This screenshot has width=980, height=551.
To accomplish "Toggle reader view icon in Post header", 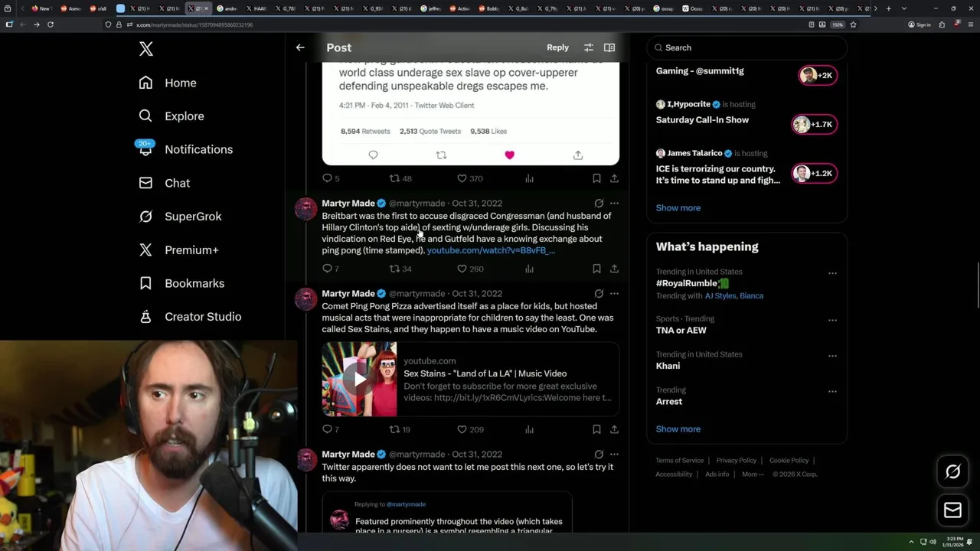I will (609, 47).
